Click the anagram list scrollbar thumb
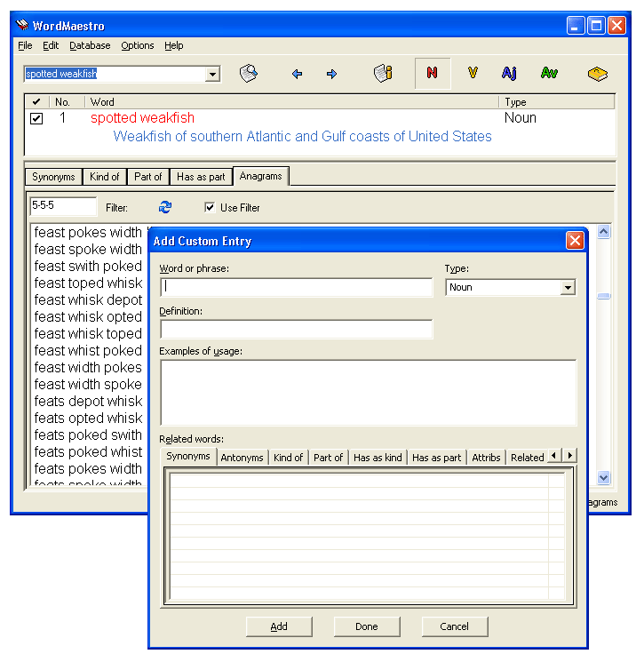Screen dimensions: 644x662 603,297
